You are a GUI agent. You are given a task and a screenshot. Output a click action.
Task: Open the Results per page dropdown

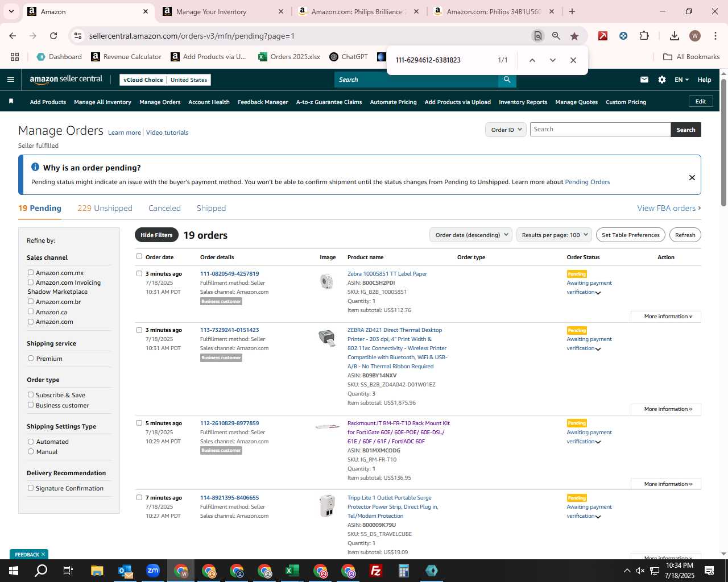555,235
